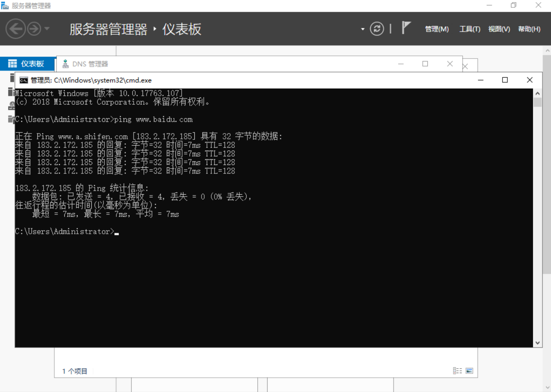
Task: Click the DNS 管理器 icon in its title bar
Action: 65,64
